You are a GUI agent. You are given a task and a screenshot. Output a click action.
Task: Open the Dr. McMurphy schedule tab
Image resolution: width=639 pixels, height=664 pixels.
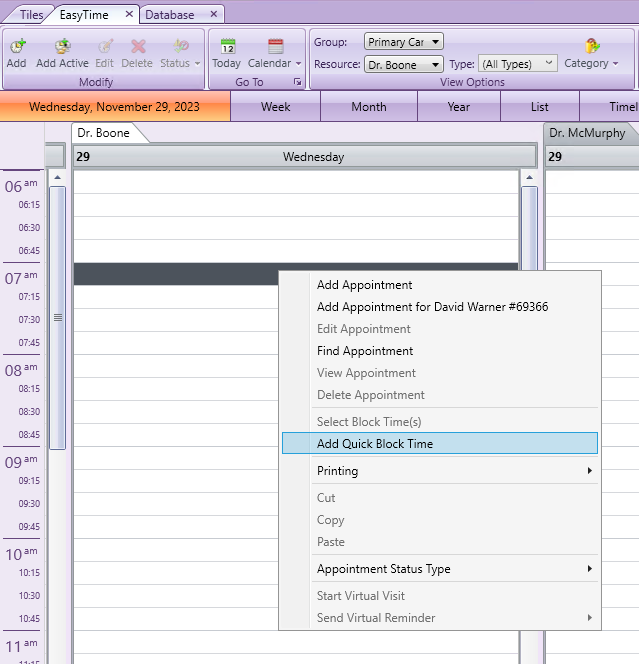click(587, 133)
